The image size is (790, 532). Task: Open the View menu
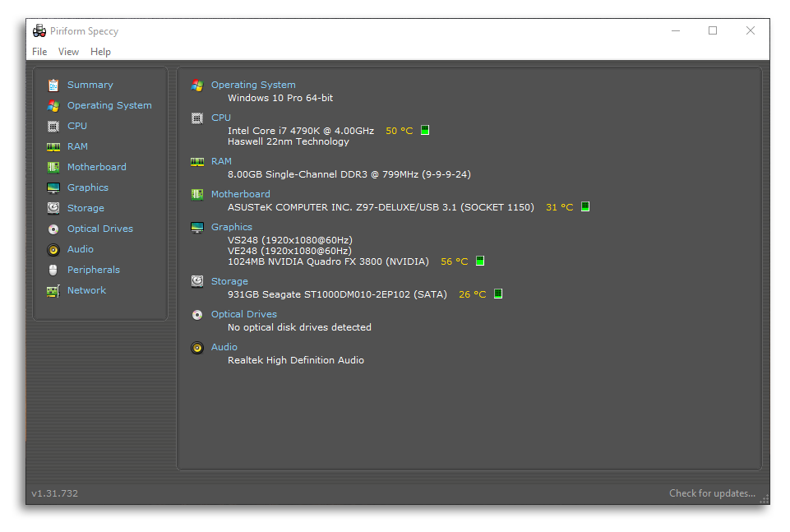tap(68, 52)
